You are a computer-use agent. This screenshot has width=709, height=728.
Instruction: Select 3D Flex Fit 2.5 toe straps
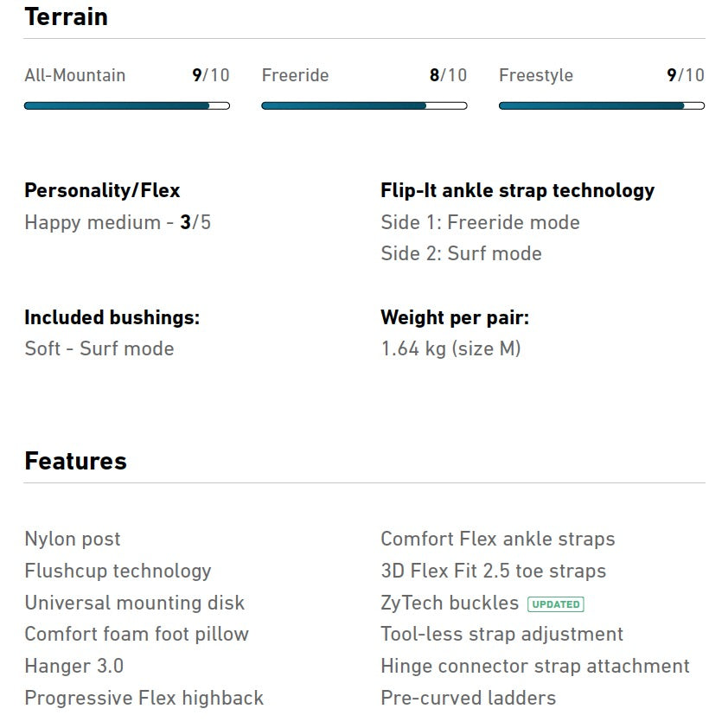coord(493,571)
